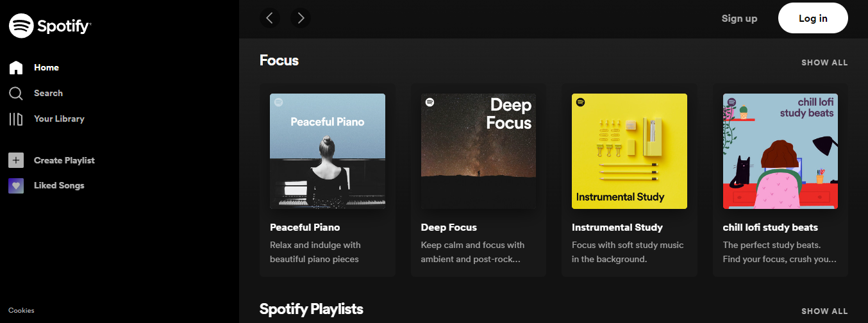Click the Instrumental Study title text
This screenshot has width=868, height=323.
[x=617, y=227]
